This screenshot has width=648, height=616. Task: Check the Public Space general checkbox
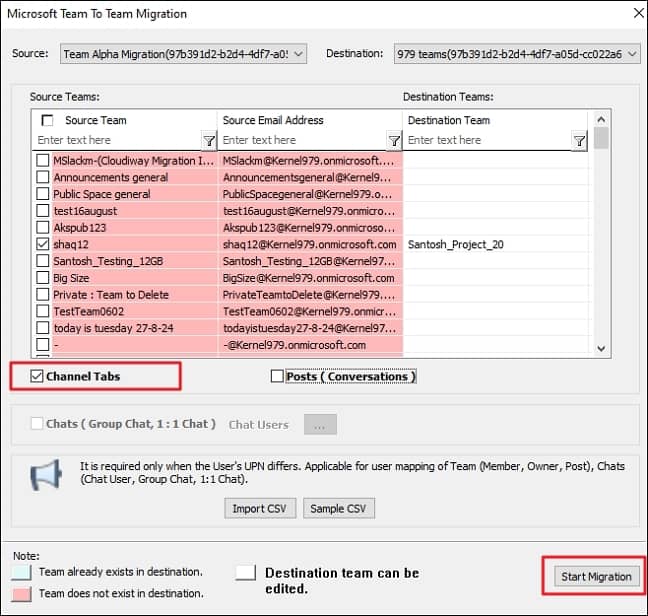pos(43,194)
